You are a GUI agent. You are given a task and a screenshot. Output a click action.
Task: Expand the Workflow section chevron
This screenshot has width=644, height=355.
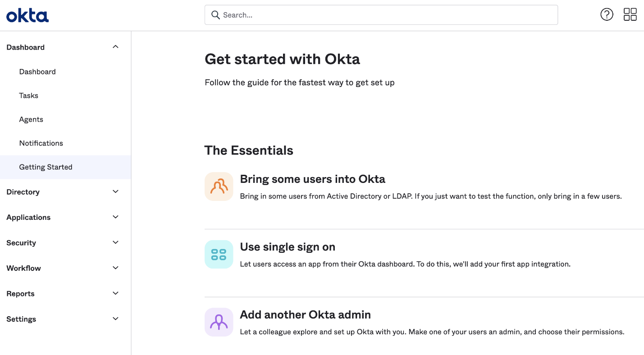click(116, 268)
